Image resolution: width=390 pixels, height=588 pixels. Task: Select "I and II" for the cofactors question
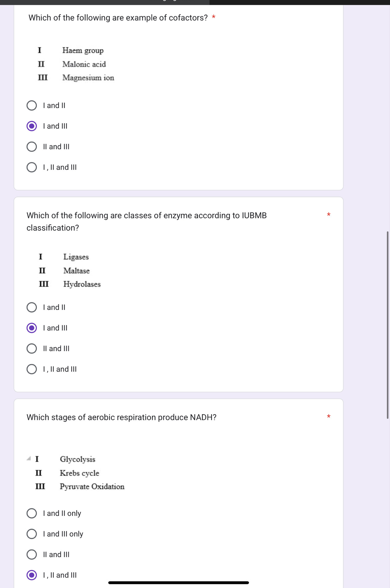[32, 105]
